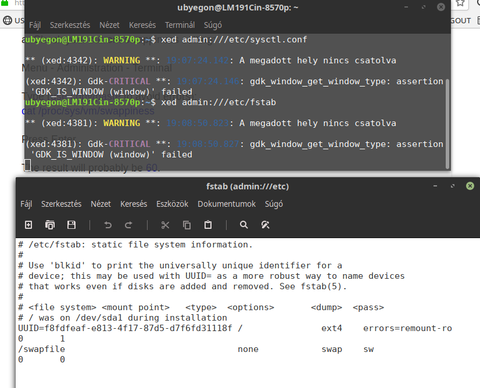The height and width of the screenshot is (388, 480).
Task: Paste clipboard using toolbar icon
Action: (x=208, y=225)
